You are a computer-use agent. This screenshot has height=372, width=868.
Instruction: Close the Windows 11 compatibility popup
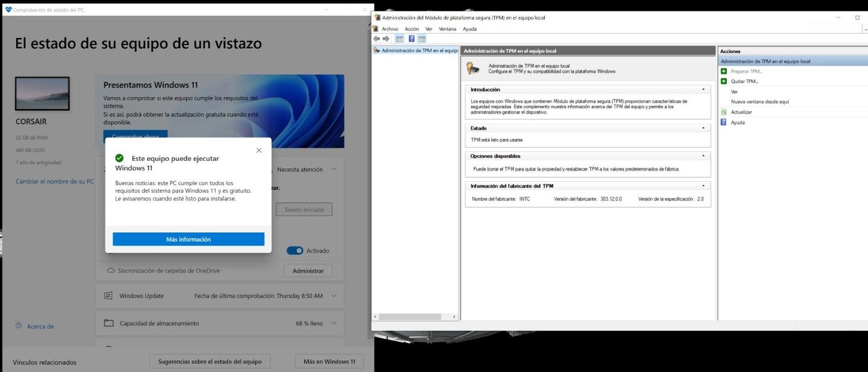259,150
